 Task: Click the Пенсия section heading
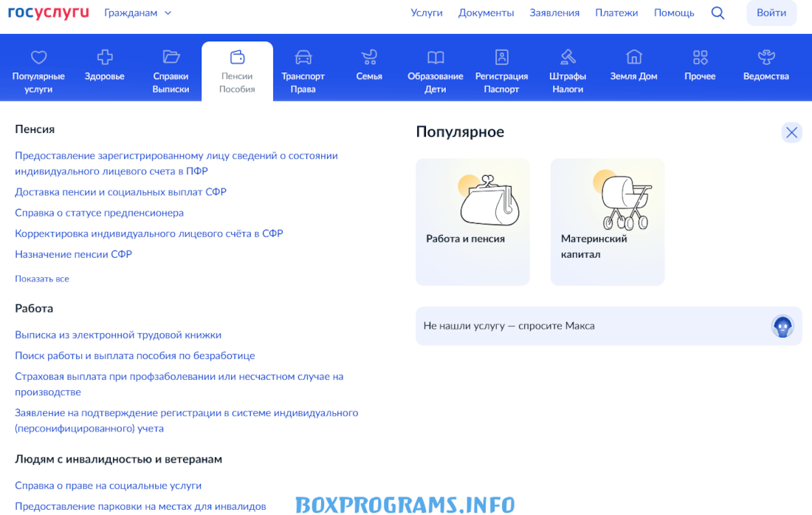[35, 129]
